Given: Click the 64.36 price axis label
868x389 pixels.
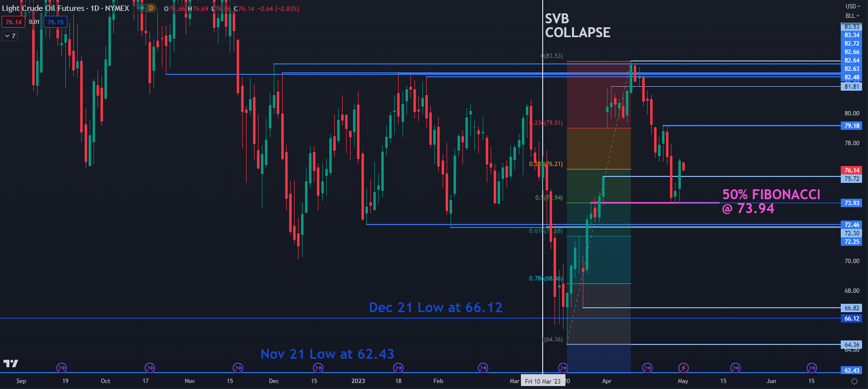Looking at the screenshot, I should tap(852, 345).
